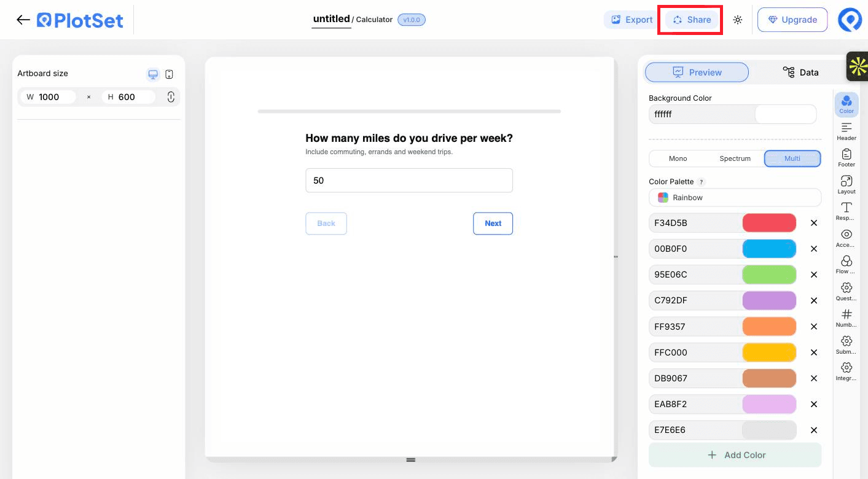Viewport: 868px width, 479px height.
Task: Toggle the aspect ratio lock icon
Action: coord(171,97)
